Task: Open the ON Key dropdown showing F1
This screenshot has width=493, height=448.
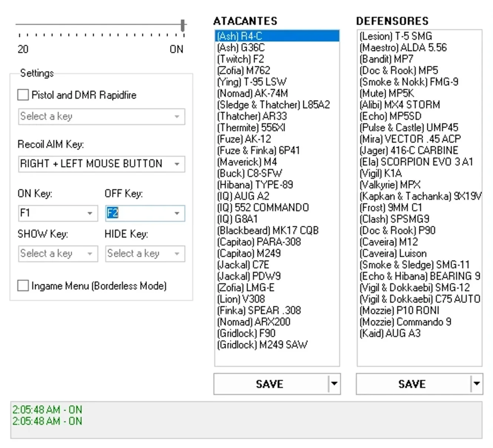Action: (58, 213)
